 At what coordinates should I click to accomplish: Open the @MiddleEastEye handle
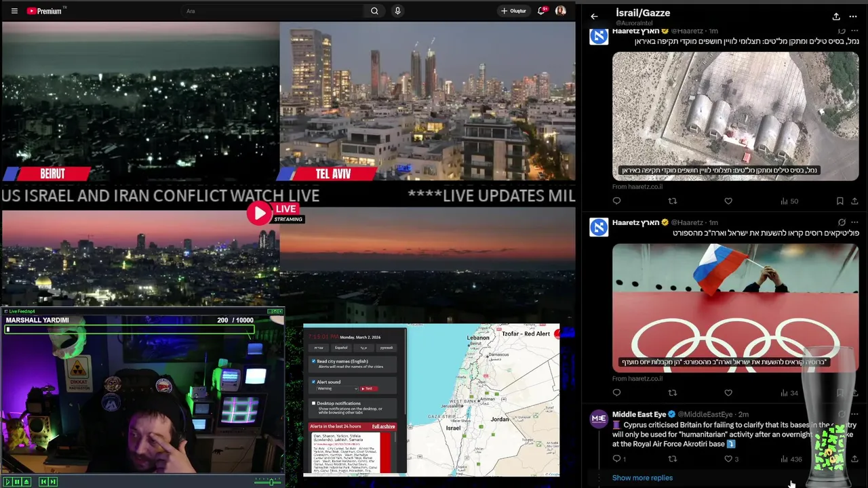[705, 414]
